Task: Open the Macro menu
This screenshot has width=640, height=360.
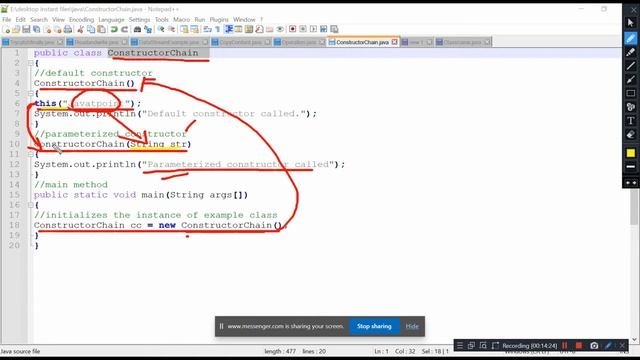Action: click(x=181, y=20)
